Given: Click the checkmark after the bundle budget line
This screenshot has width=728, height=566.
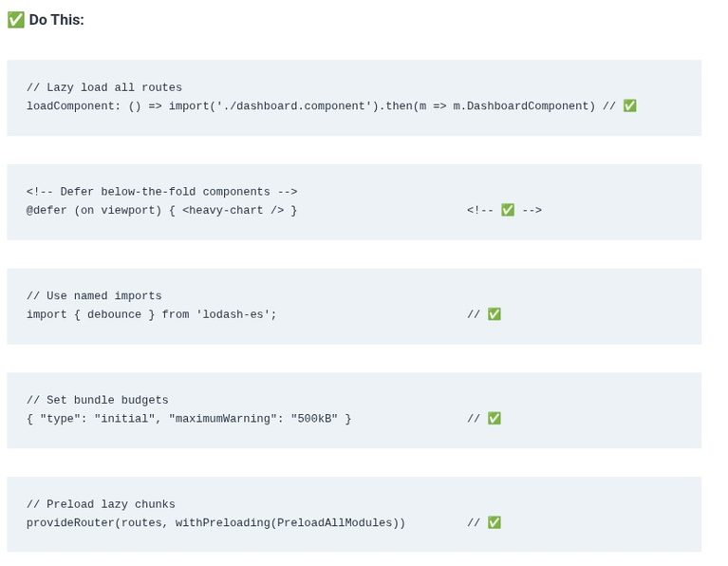Looking at the screenshot, I should click(494, 418).
